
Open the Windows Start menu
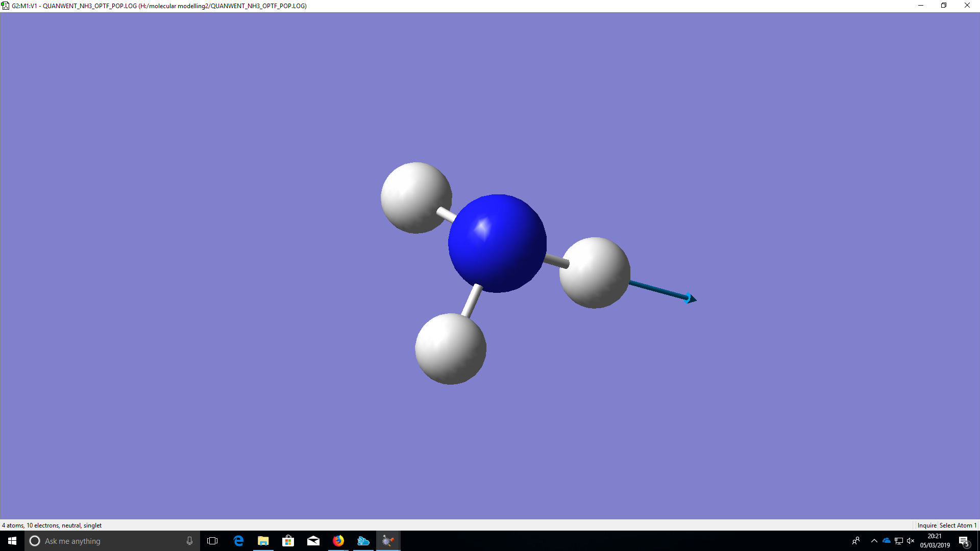(12, 541)
